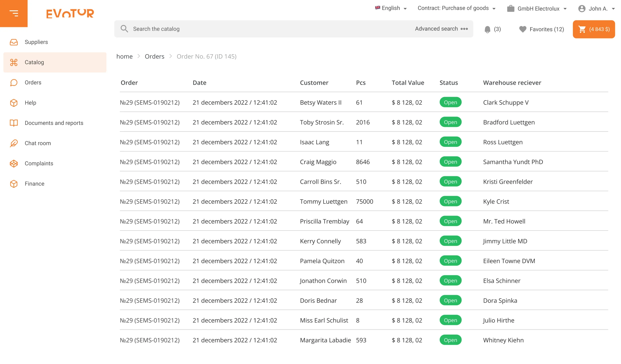Click warehouse receiver Dora Spinka

(x=500, y=301)
